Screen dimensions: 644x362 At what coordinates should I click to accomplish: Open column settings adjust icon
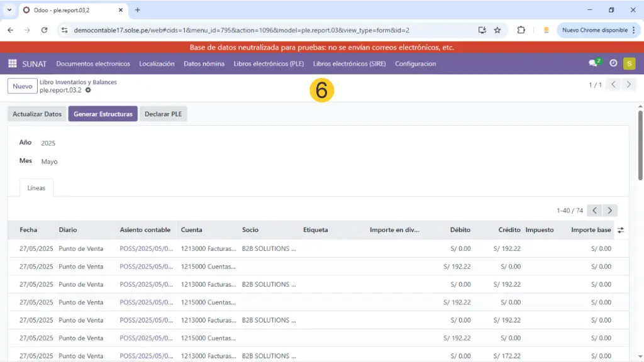pos(621,230)
